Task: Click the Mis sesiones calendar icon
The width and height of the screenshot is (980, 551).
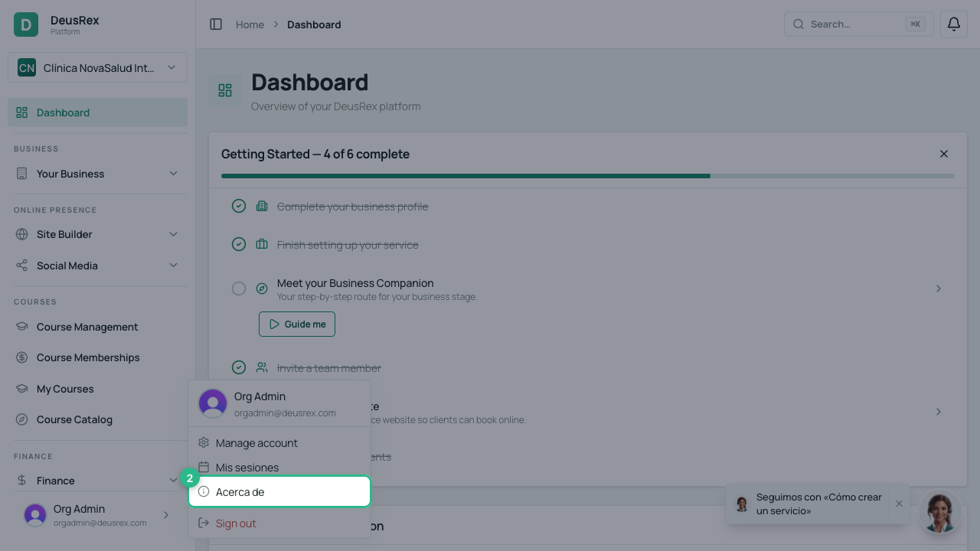Action: click(x=204, y=468)
